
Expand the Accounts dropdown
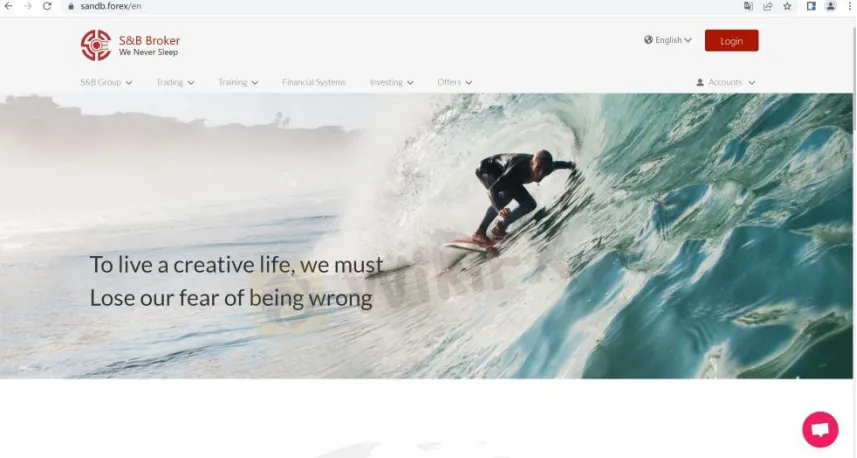tap(725, 82)
